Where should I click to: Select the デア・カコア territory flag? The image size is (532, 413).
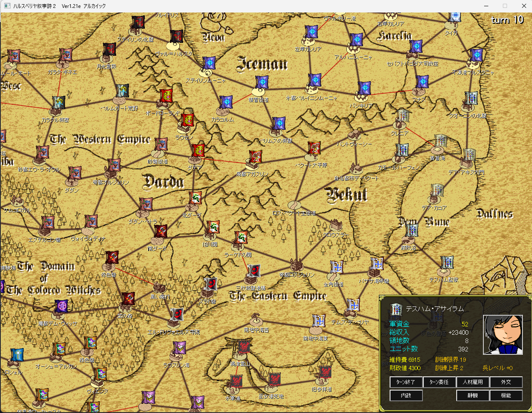click(x=437, y=191)
